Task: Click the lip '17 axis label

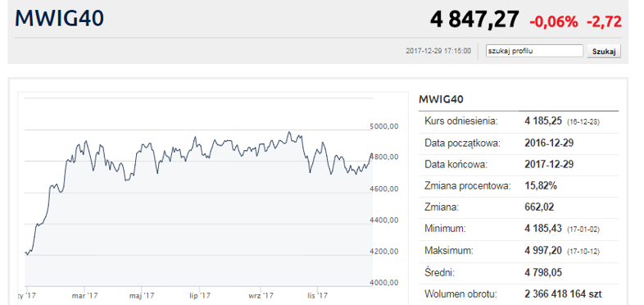Action: 200,295
